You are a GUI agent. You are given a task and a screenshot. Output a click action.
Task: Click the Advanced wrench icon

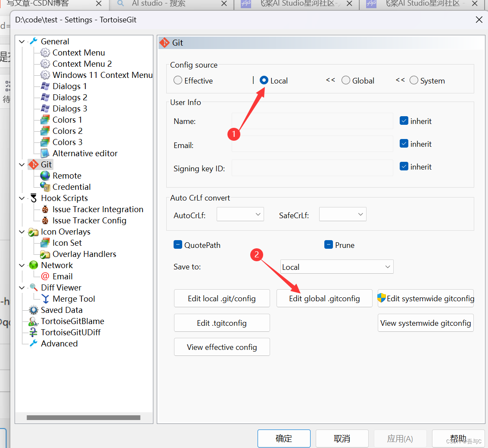(33, 343)
